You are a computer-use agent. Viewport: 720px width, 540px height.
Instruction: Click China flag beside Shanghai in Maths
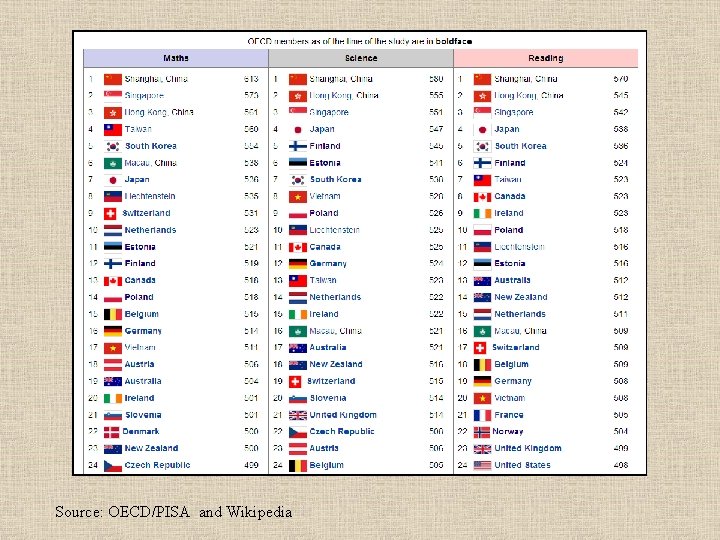point(112,79)
